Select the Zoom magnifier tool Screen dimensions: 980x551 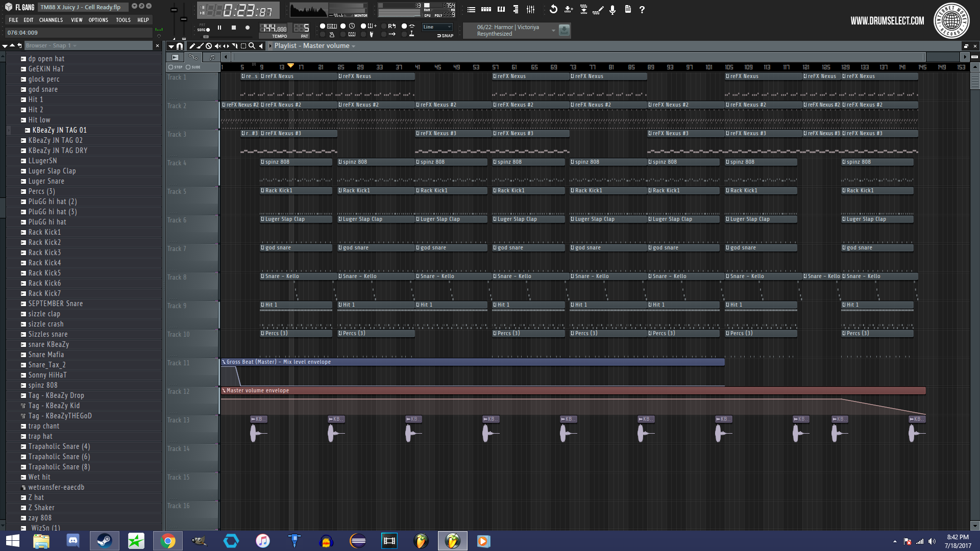(x=252, y=46)
